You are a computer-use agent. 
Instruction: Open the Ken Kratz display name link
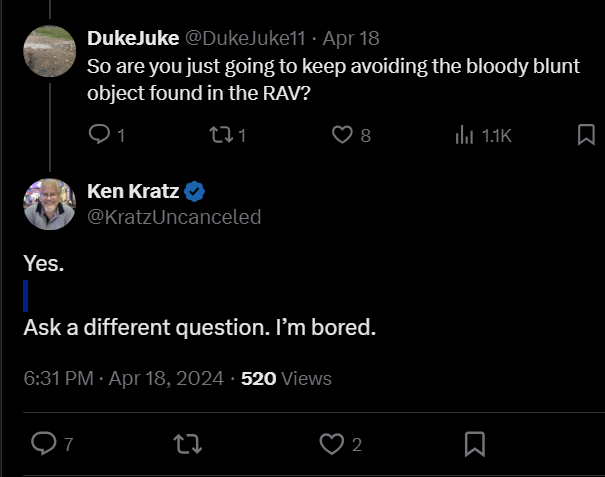click(x=134, y=191)
